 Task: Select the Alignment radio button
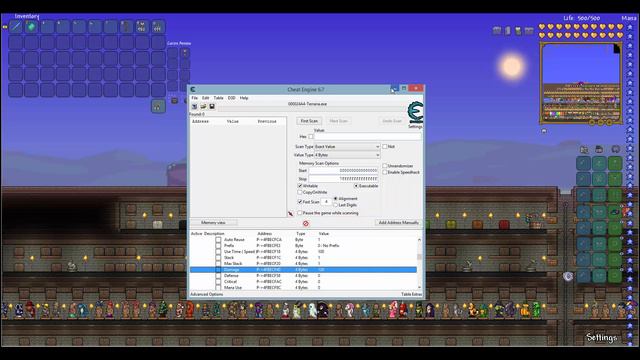336,198
